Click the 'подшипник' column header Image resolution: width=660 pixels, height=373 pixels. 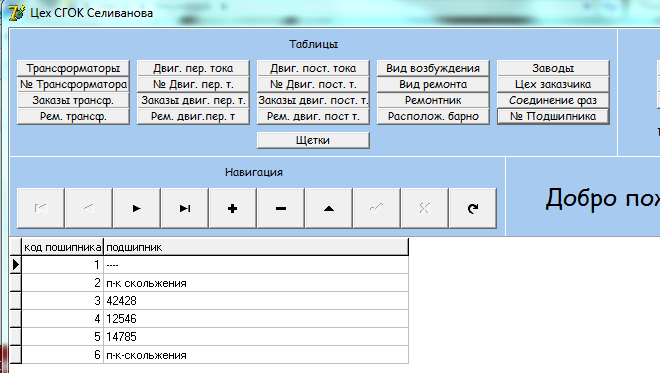coord(256,247)
